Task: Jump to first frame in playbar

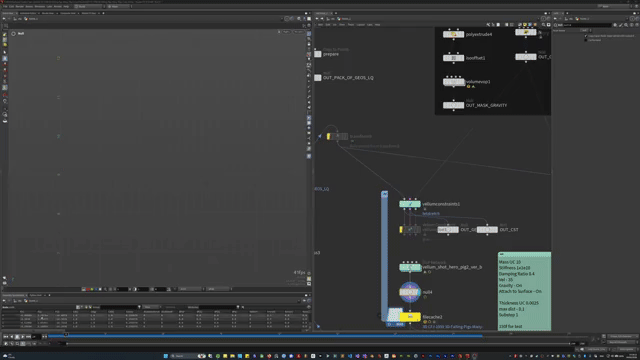Action: (x=6, y=336)
